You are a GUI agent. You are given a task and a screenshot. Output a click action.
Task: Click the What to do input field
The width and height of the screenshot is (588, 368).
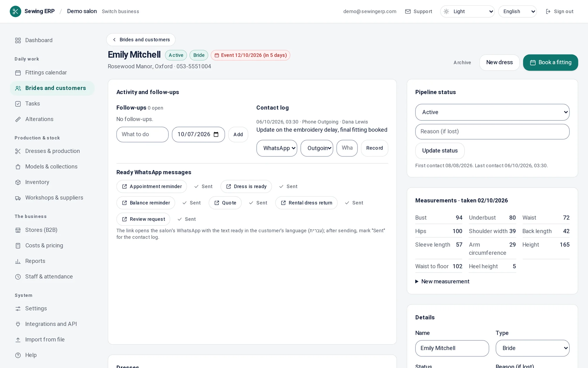click(142, 135)
